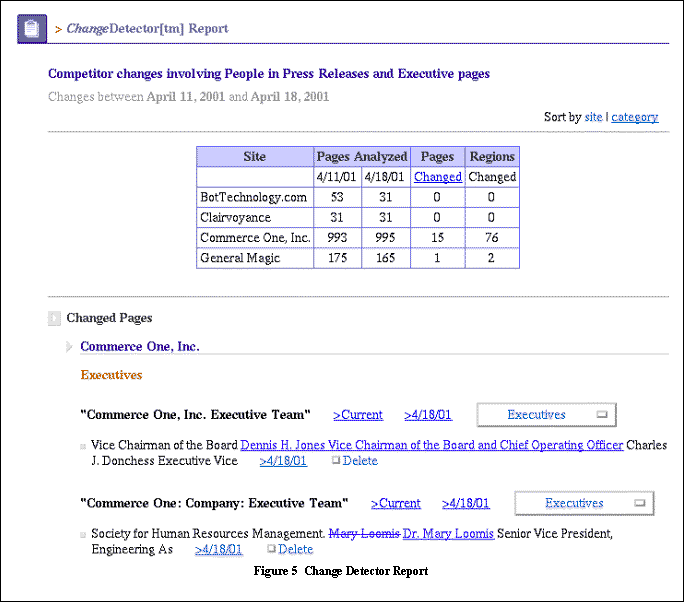Click the ChangeDetector[tm] Report header text
The height and width of the screenshot is (604, 686).
147,29
